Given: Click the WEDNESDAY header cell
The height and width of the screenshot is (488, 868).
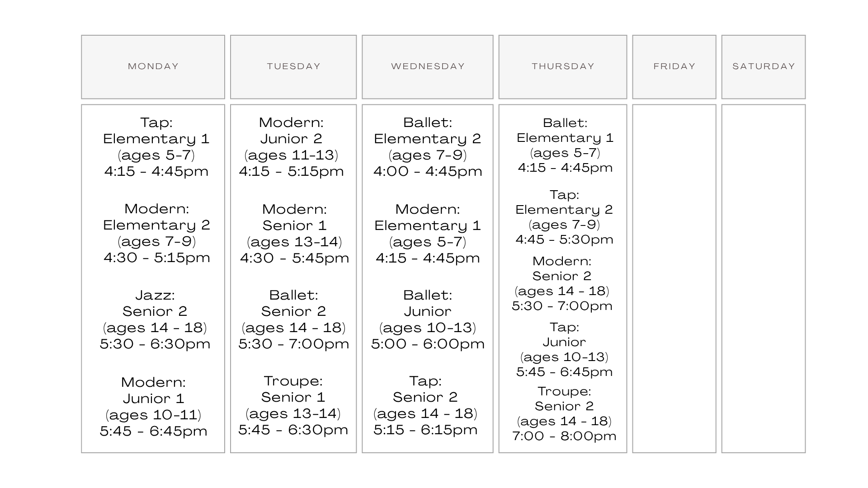Looking at the screenshot, I should click(428, 67).
